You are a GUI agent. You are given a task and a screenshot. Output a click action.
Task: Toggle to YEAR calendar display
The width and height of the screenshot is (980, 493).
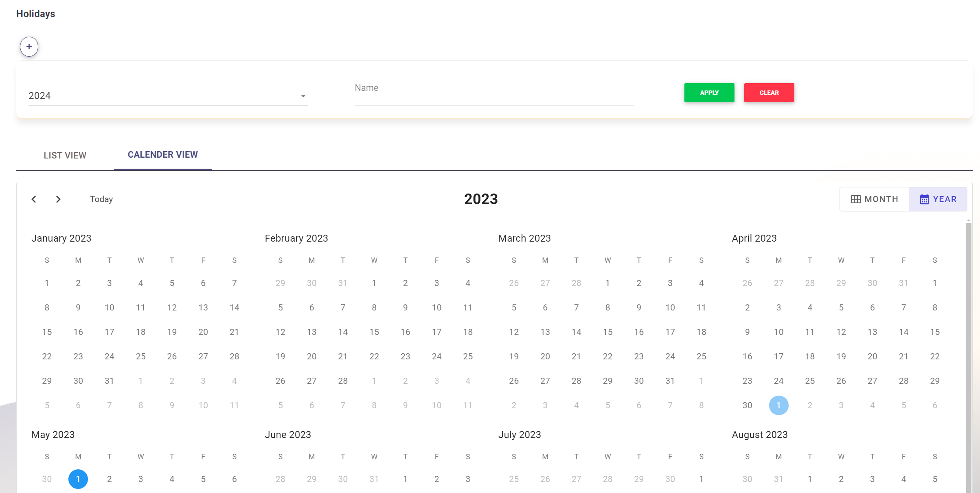[937, 199]
